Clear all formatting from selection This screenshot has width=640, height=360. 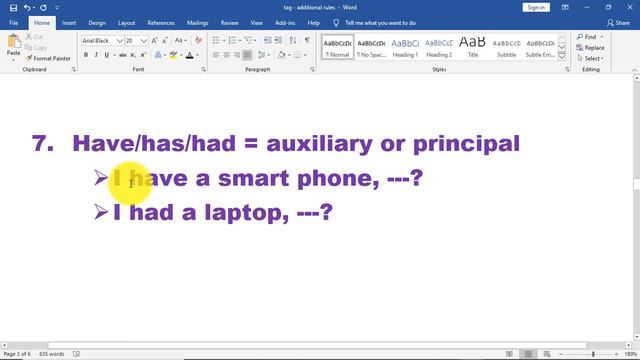tap(199, 40)
